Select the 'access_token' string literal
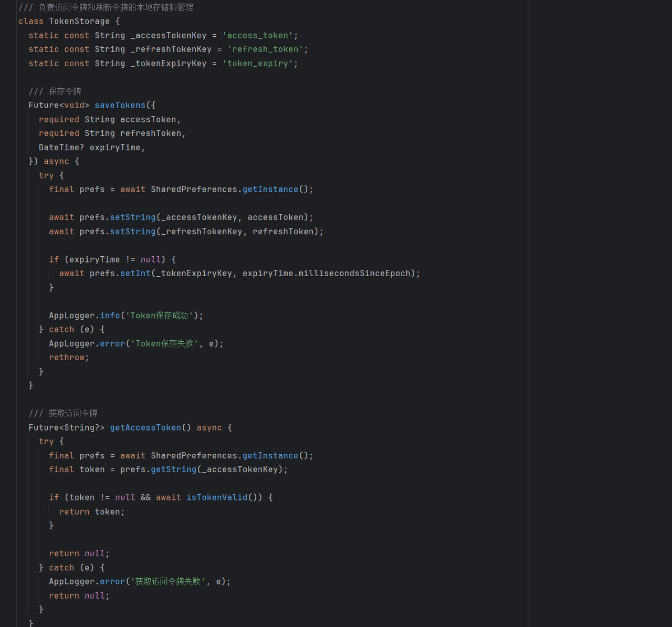Screen dimensions: 672x627 pos(258,35)
